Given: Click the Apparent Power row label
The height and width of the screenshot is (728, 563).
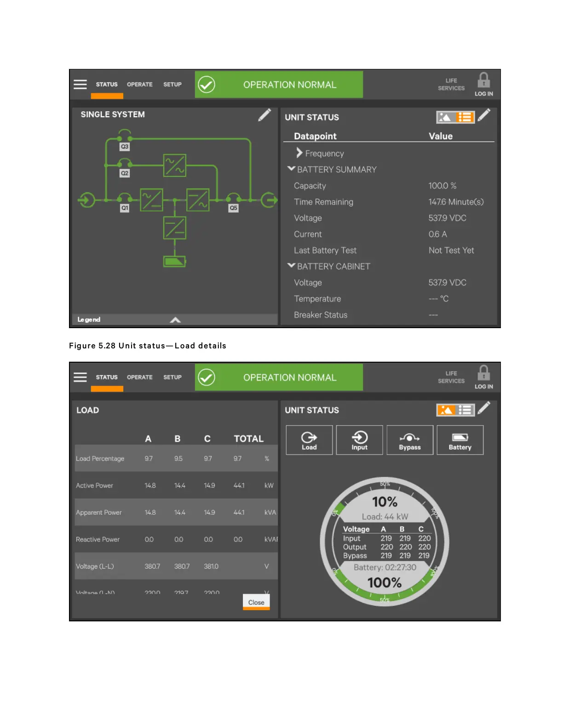Looking at the screenshot, I should pyautogui.click(x=99, y=512).
